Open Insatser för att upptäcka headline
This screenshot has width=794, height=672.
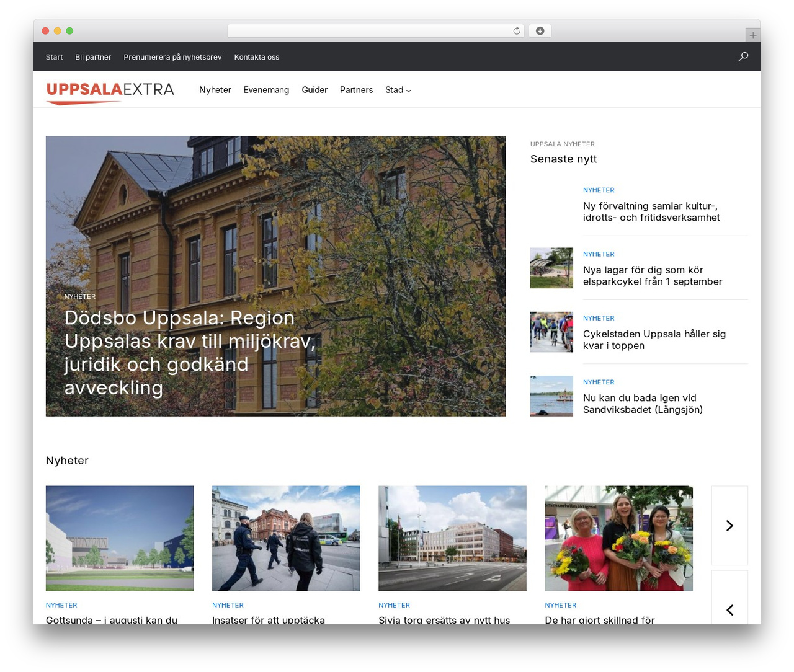pyautogui.click(x=269, y=619)
